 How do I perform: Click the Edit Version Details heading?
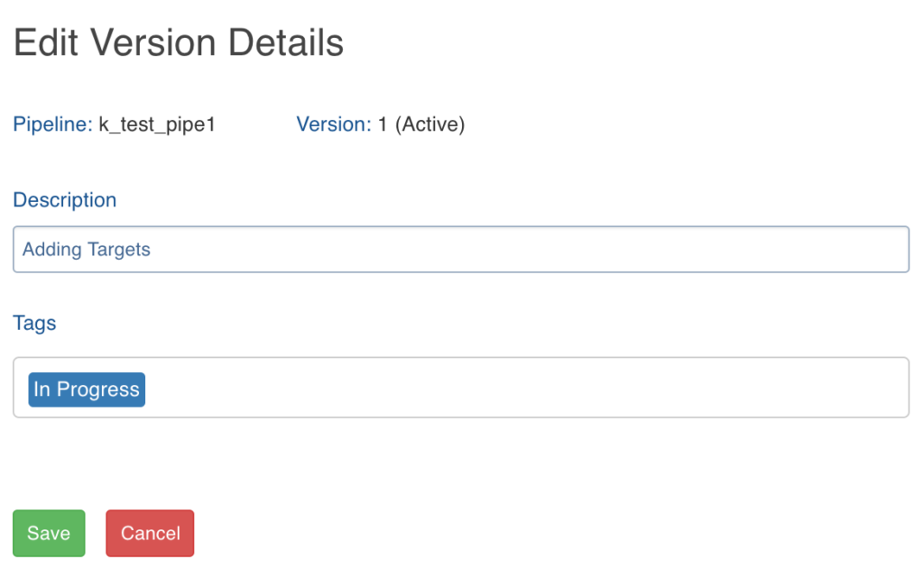click(x=179, y=43)
